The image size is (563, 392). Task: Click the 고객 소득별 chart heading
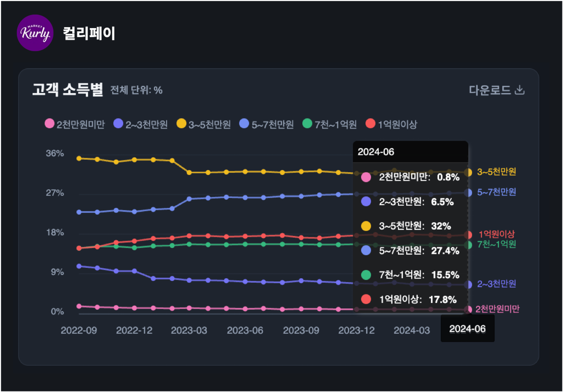(x=68, y=90)
